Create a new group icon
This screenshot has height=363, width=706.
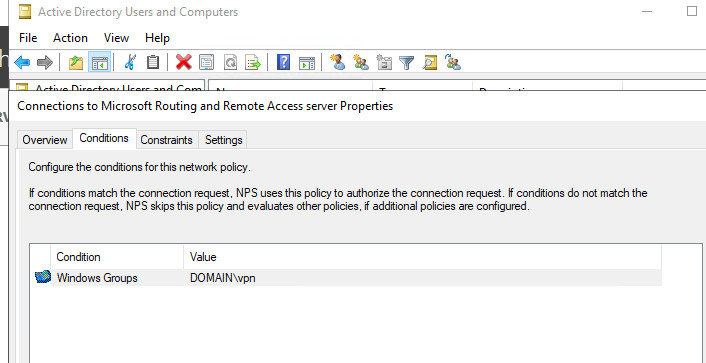coord(361,62)
